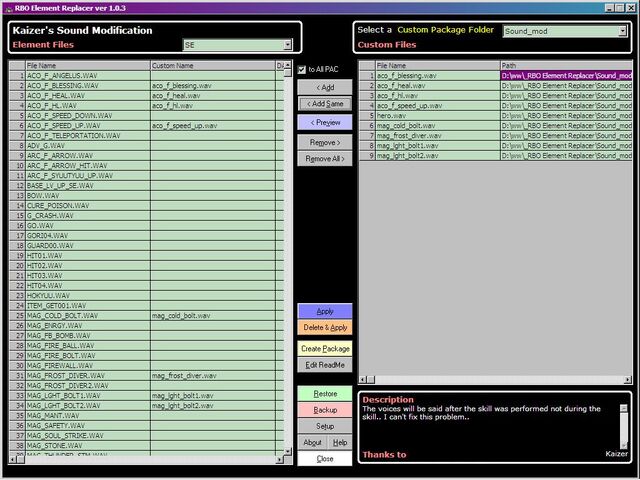This screenshot has height=480, width=640.
Task: Select MAG_SOUL_STRIKE.WAV row
Action: pos(147,436)
